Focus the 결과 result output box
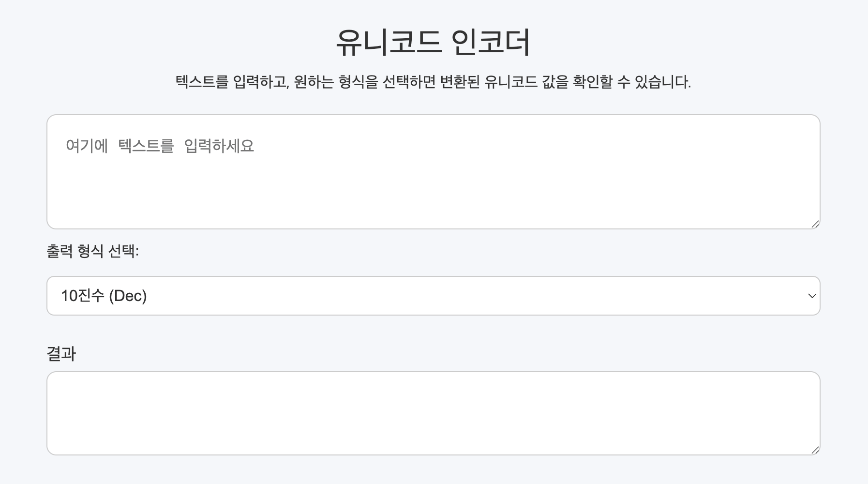This screenshot has height=484, width=868. [433, 411]
